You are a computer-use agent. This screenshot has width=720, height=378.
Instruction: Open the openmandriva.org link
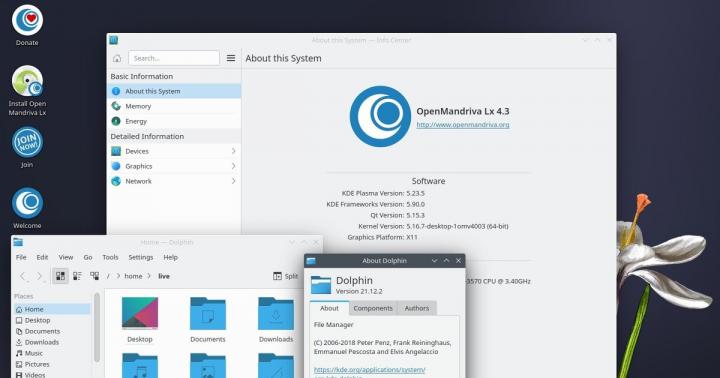point(463,124)
